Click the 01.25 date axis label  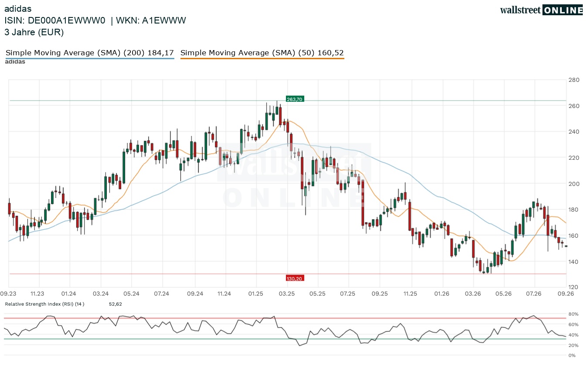(256, 294)
